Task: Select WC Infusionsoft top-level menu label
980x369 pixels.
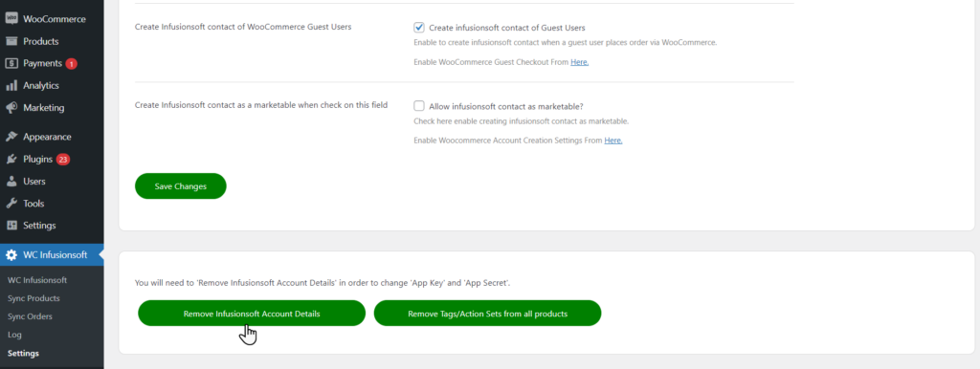Action: coord(55,254)
